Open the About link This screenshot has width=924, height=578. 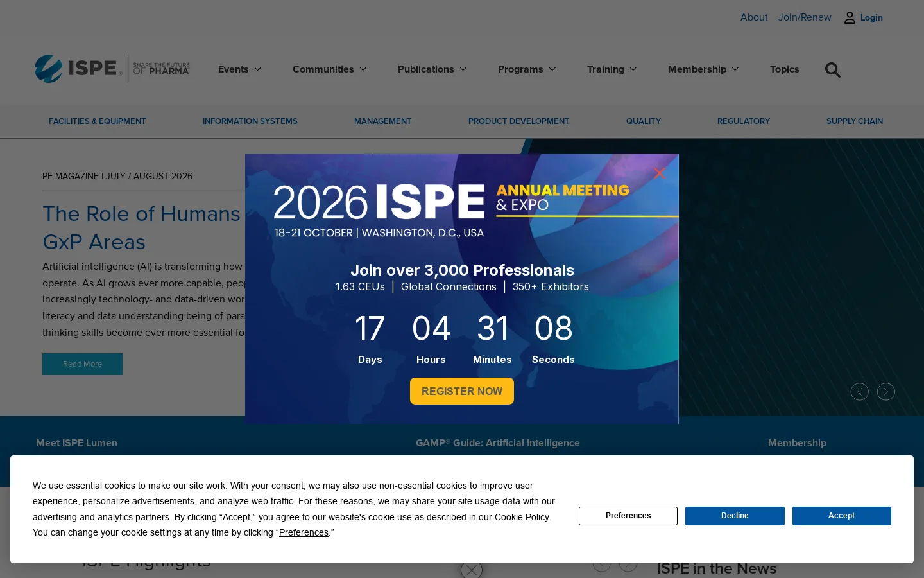tap(754, 17)
